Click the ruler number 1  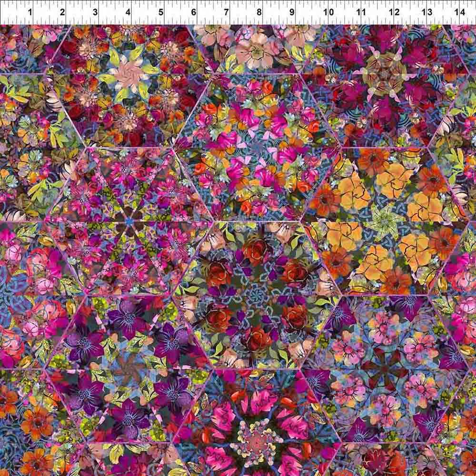[30, 12]
